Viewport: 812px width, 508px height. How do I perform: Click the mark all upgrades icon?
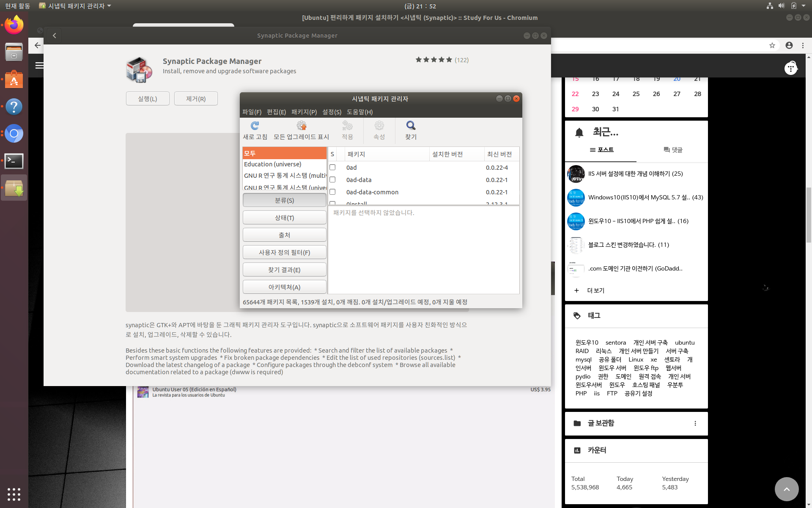coord(301,126)
